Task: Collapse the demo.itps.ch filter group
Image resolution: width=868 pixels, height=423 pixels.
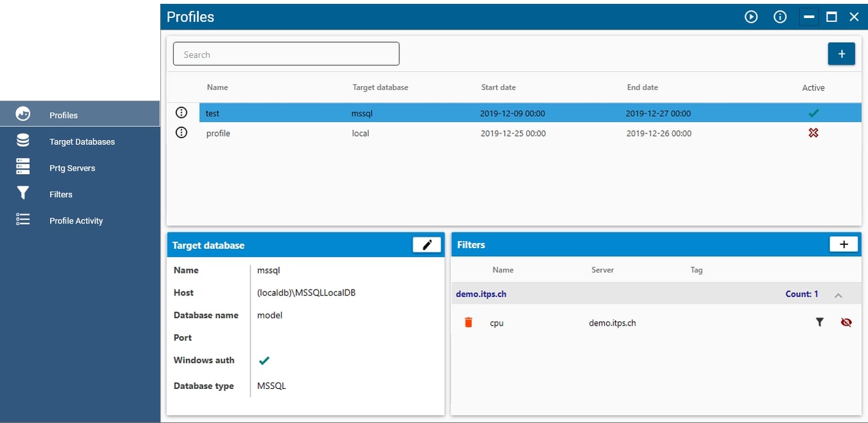Action: [839, 294]
